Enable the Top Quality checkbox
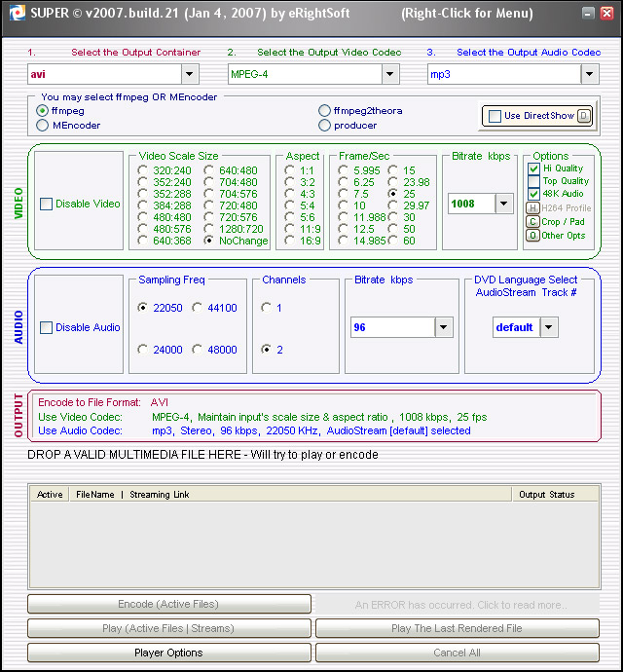Image resolution: width=623 pixels, height=672 pixels. [533, 181]
